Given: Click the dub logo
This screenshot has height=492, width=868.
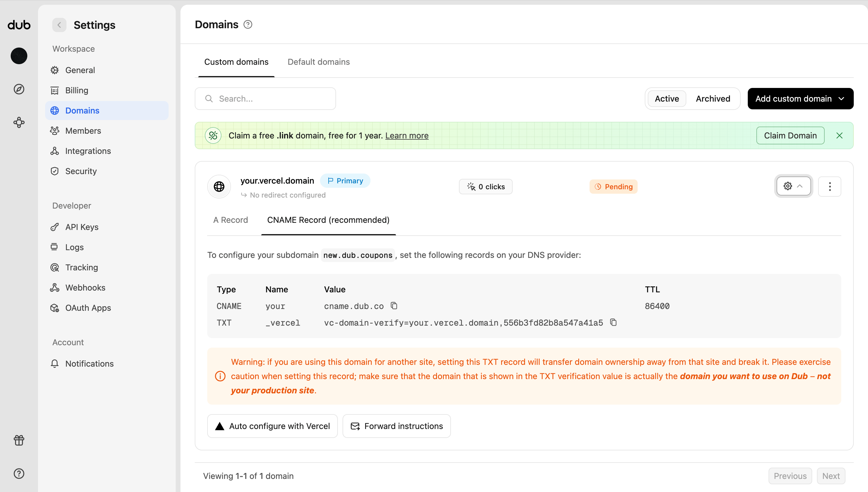Looking at the screenshot, I should pyautogui.click(x=19, y=25).
